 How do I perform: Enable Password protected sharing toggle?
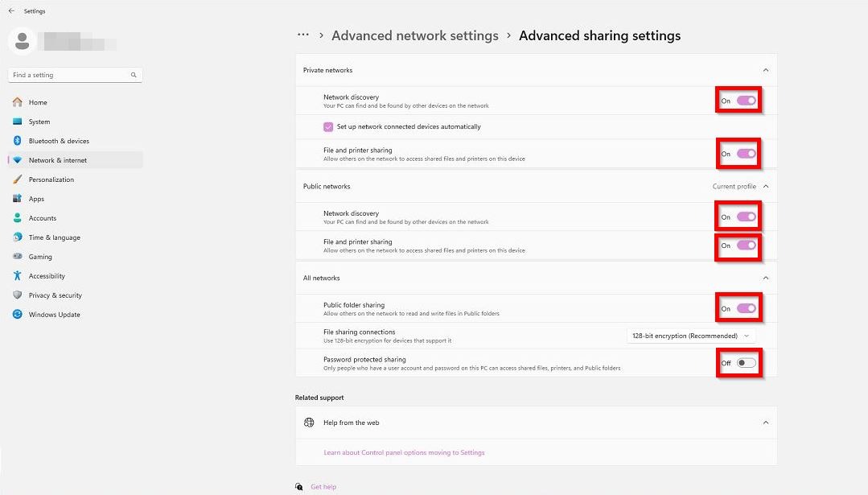[x=746, y=363]
